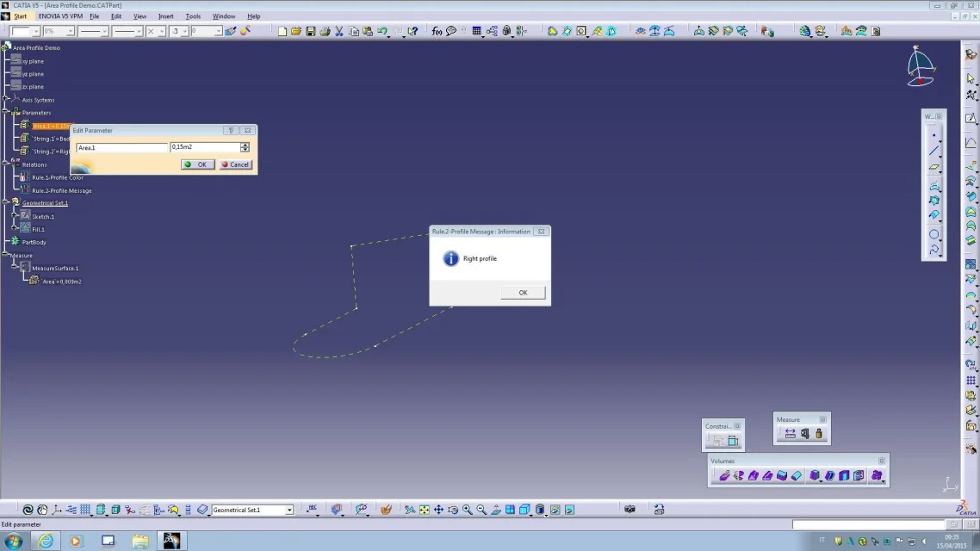Select Rule.1-Profile Color in tree

[x=58, y=177]
